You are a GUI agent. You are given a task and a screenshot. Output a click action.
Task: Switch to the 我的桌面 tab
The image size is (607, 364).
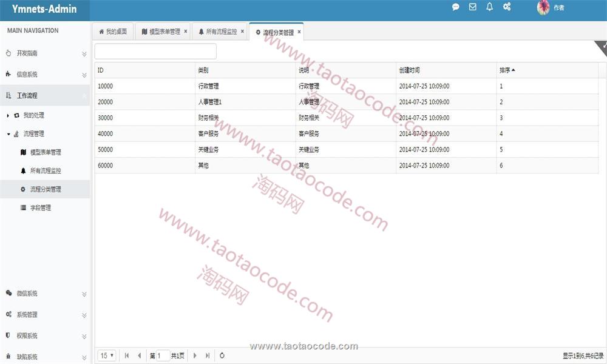click(x=113, y=32)
